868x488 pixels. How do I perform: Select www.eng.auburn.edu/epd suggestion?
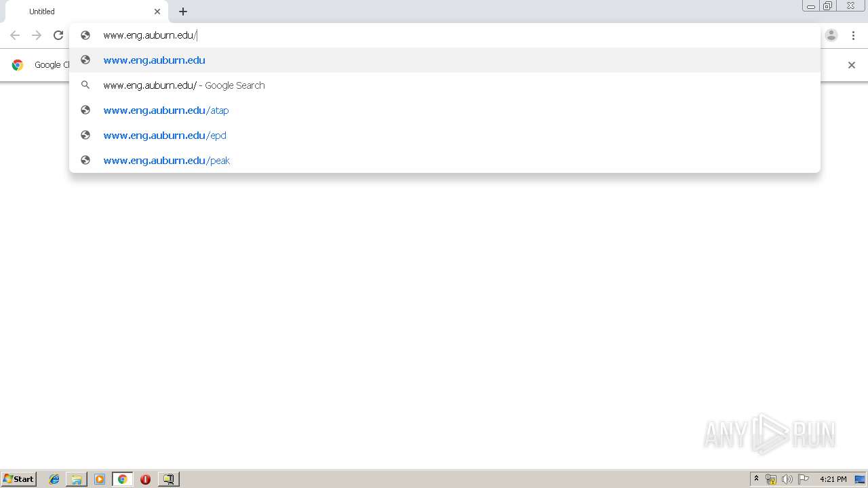click(x=445, y=136)
